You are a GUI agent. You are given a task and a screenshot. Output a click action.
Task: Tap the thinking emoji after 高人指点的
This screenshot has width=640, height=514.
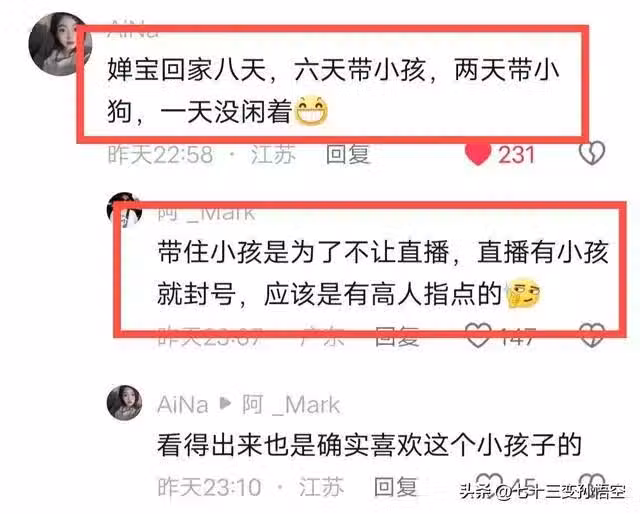point(523,294)
